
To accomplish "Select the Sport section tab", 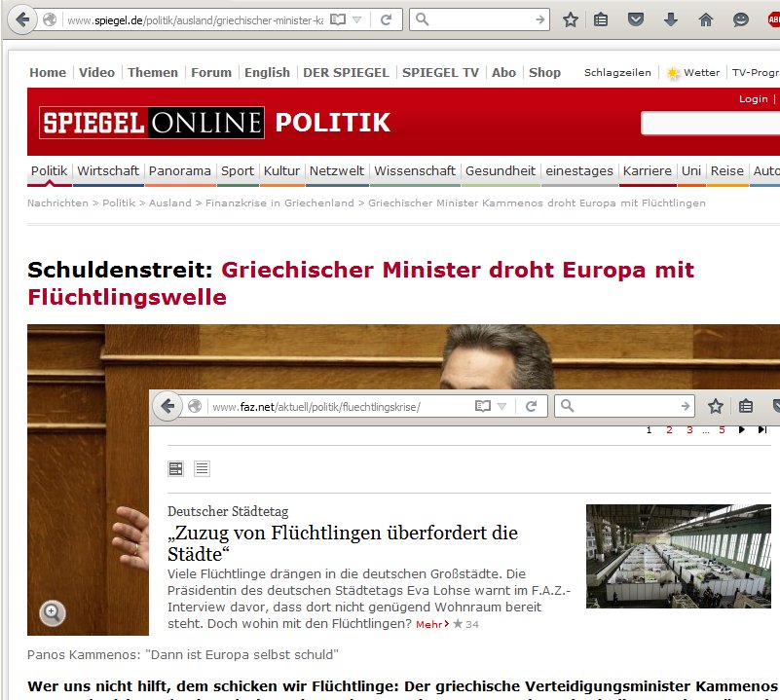I will click(238, 171).
